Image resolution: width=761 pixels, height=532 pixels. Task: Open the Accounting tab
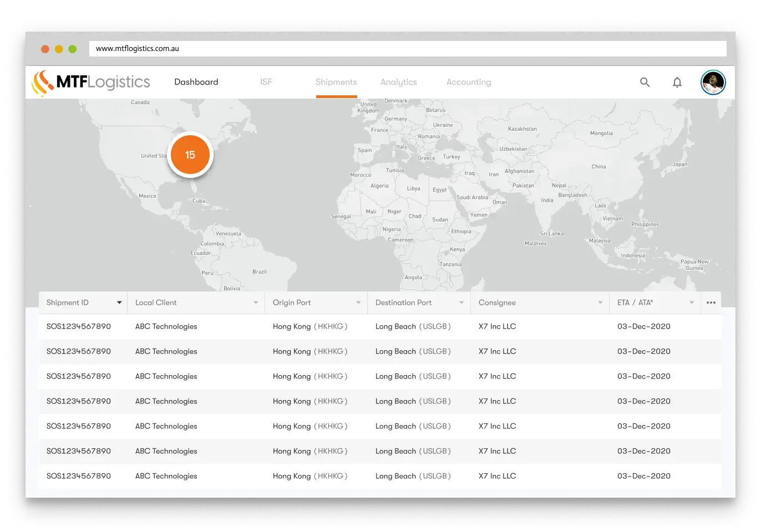[469, 82]
